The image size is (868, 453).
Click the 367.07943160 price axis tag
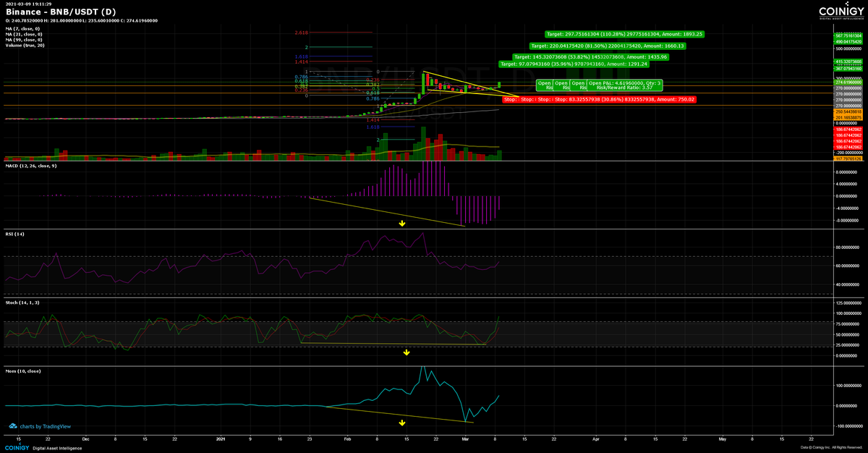(848, 69)
